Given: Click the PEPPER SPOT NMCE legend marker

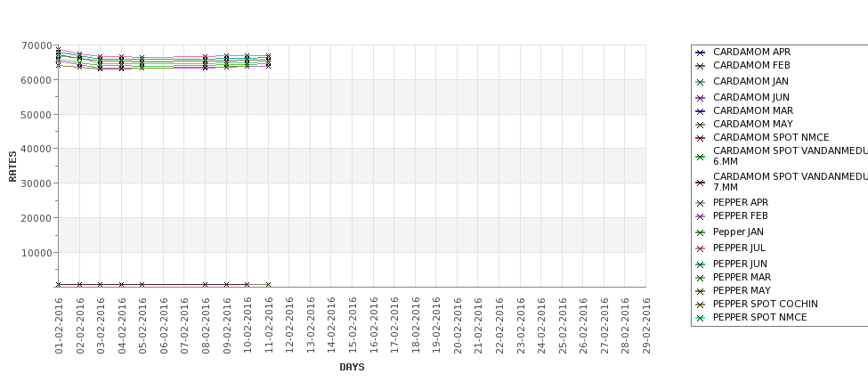Looking at the screenshot, I should click(700, 318).
